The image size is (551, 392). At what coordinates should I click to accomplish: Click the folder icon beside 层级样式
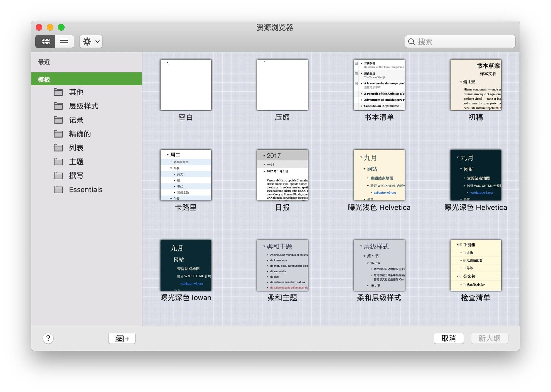pos(58,106)
